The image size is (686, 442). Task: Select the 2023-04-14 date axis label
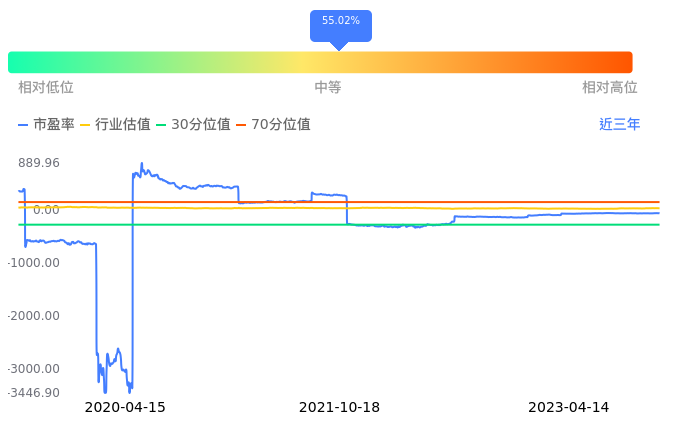pos(568,408)
